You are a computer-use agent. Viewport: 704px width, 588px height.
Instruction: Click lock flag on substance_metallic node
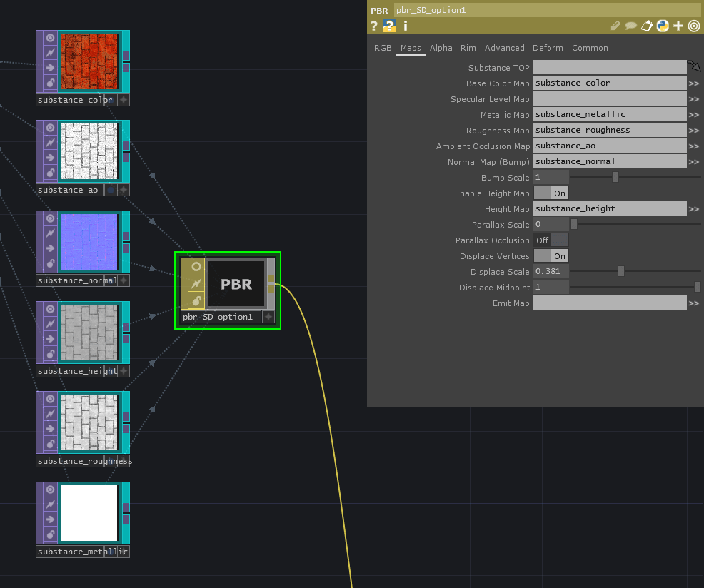[50, 534]
